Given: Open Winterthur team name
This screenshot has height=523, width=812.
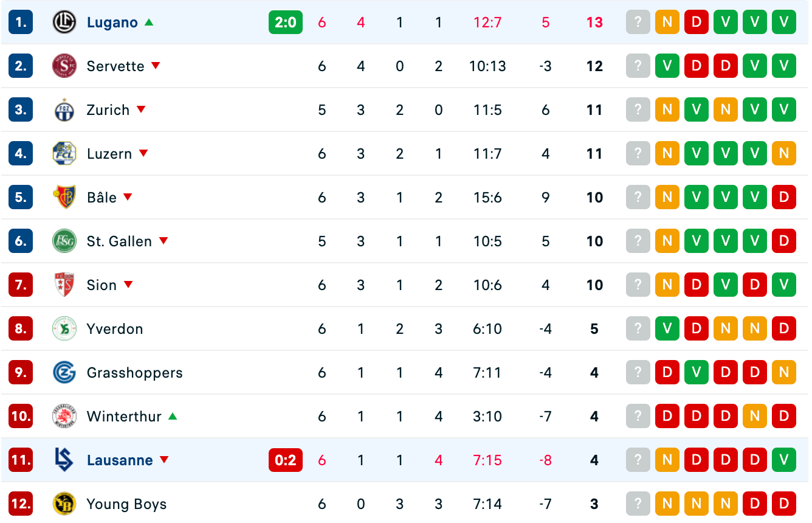Looking at the screenshot, I should pos(125,417).
